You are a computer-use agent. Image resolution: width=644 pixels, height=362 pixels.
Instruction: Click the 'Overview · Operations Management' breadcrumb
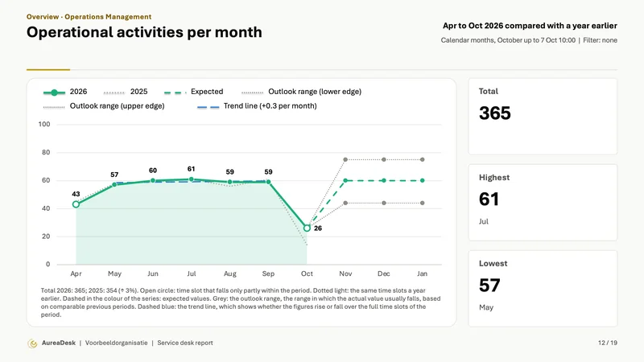[x=89, y=17]
